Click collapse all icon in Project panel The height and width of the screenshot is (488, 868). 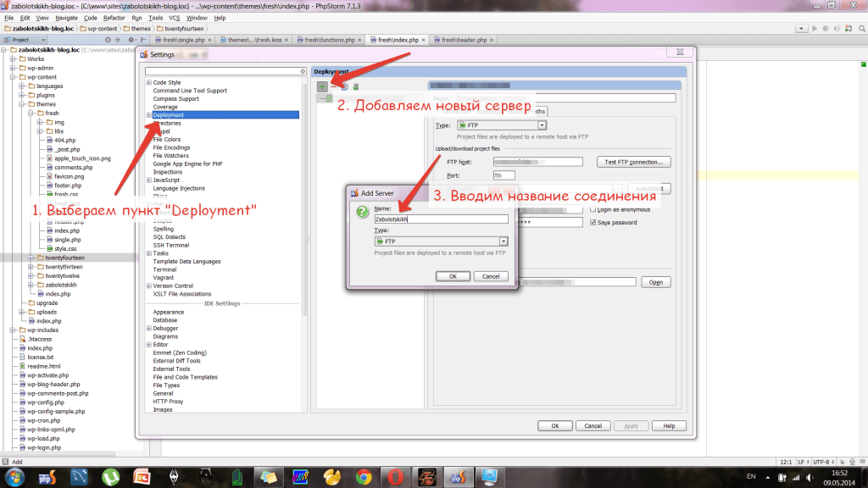117,40
